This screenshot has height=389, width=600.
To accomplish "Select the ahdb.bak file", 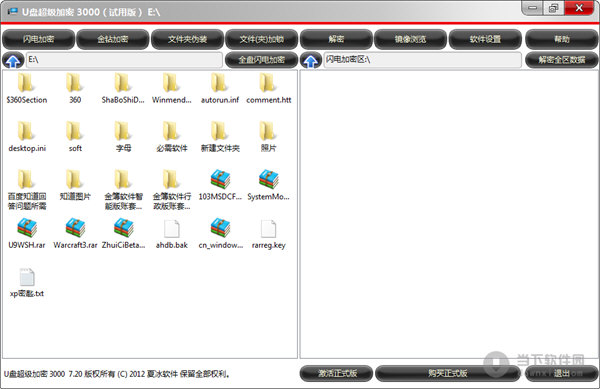I will pos(171,234).
